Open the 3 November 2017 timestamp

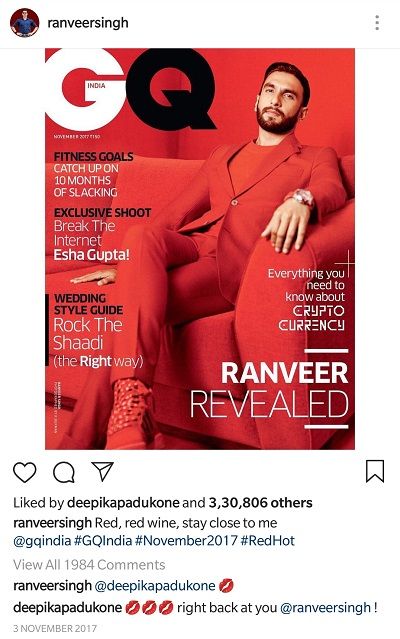pos(55,628)
